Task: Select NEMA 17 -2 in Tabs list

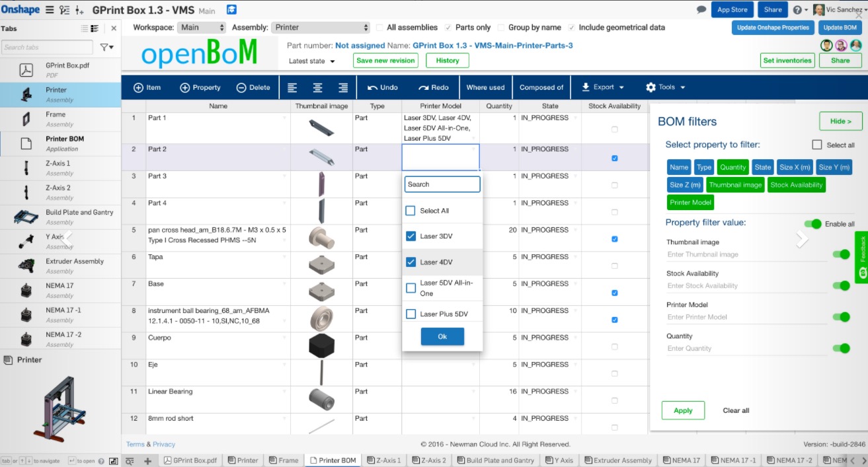Action: pyautogui.click(x=60, y=339)
